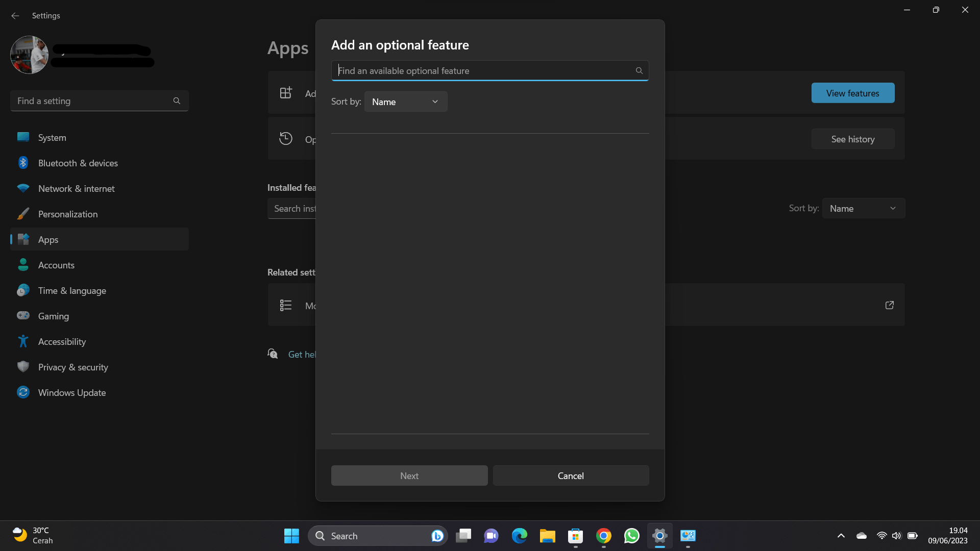Expand the Sort by Name dropdown
Image resolution: width=980 pixels, height=551 pixels.
click(405, 102)
